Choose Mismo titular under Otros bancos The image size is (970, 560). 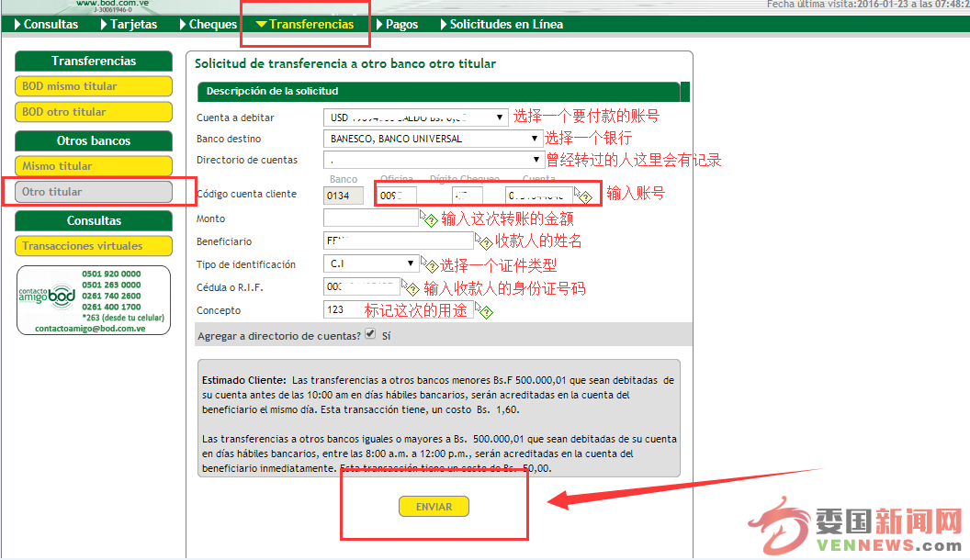(94, 165)
